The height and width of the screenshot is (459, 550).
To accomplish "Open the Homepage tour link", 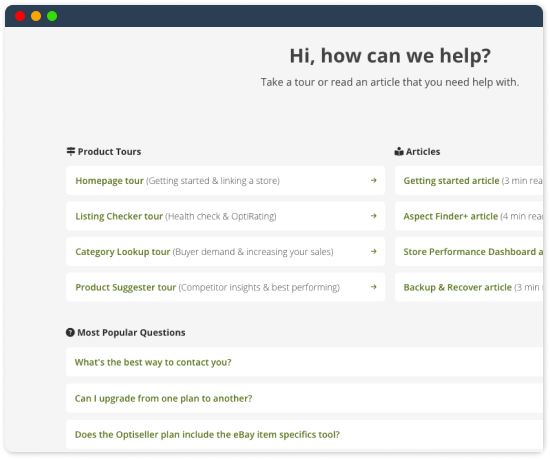I will [226, 181].
